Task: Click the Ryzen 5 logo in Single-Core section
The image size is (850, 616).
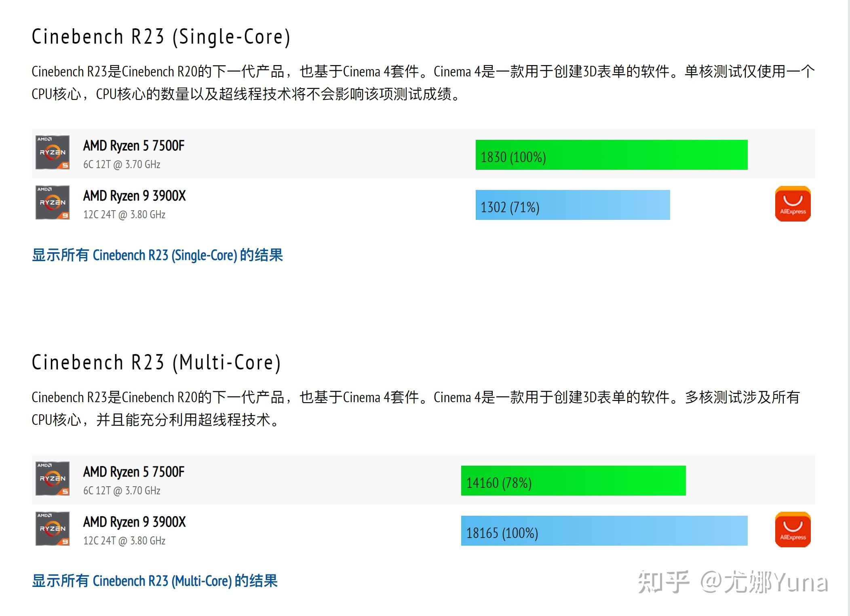Action: pos(53,152)
